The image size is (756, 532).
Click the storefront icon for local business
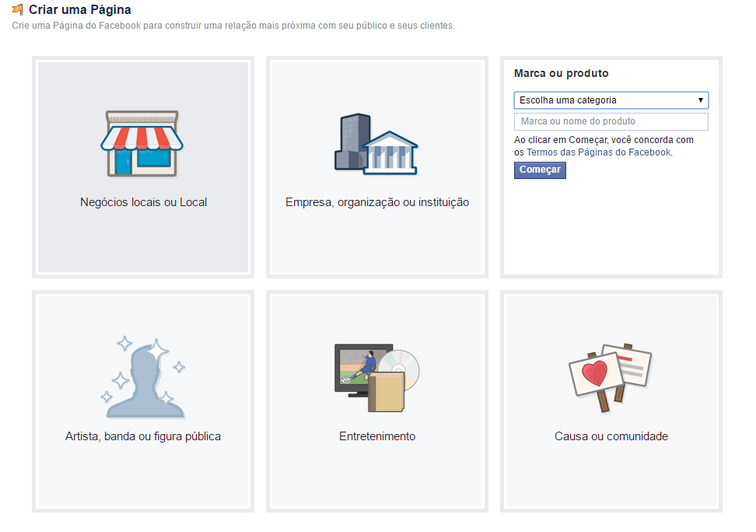coord(142,144)
